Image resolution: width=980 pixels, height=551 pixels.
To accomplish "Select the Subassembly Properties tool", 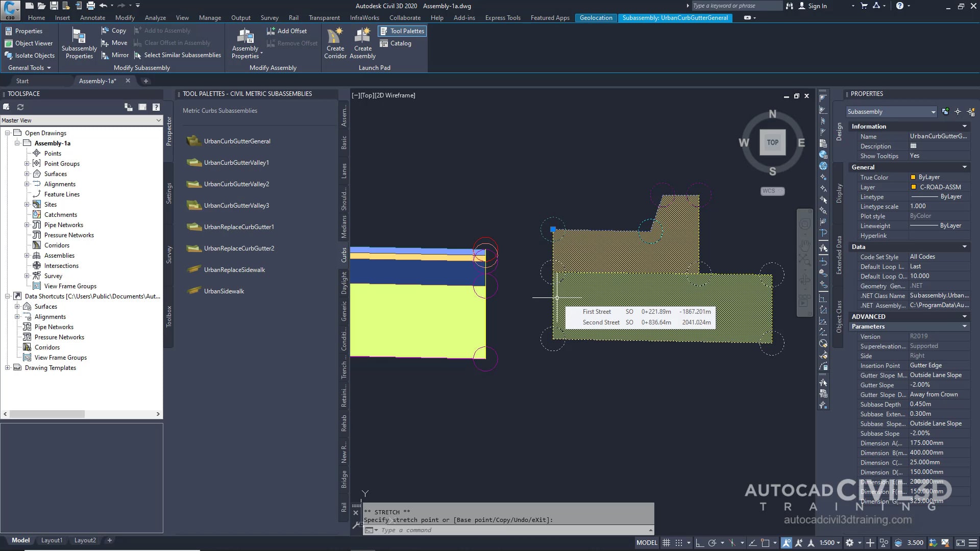I will click(x=79, y=43).
